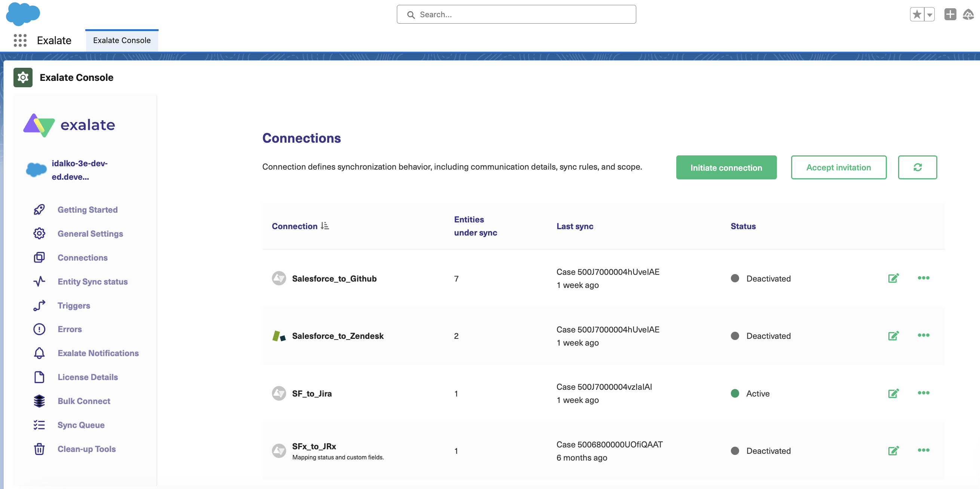Open Getting Started menu item

click(88, 209)
